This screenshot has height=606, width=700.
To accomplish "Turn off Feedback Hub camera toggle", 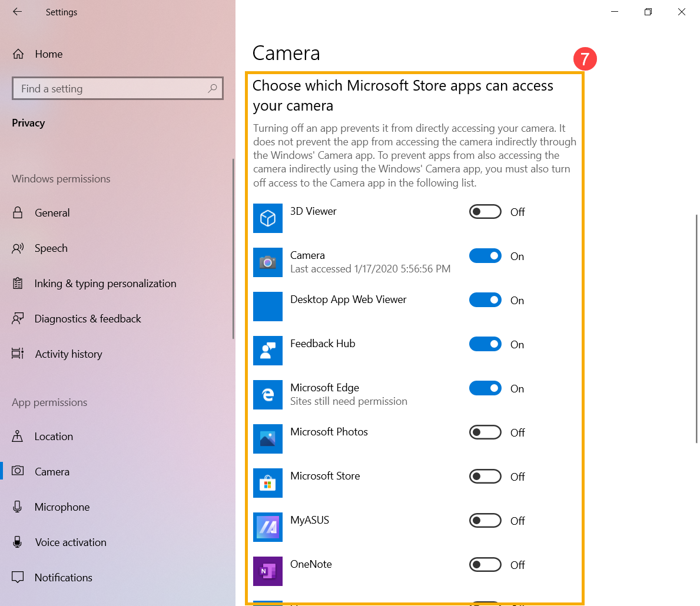I will pyautogui.click(x=485, y=344).
